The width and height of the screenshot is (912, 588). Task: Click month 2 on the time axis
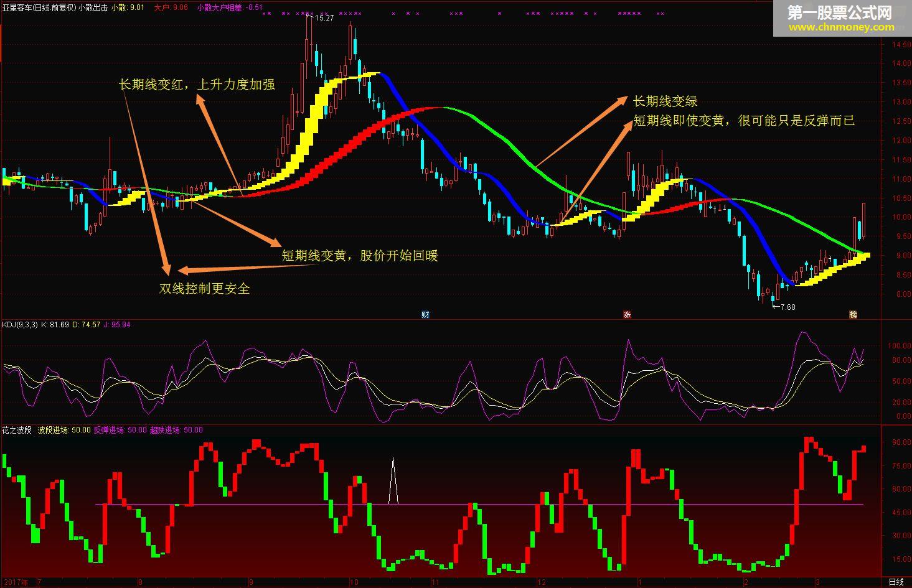(746, 582)
